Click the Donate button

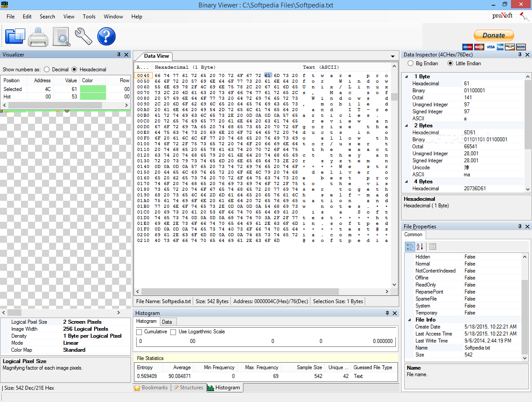[x=494, y=35]
